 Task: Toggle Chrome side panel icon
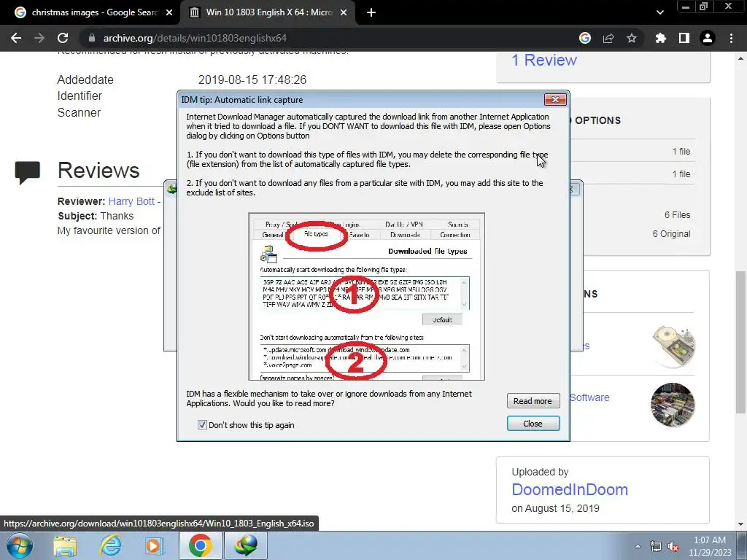point(684,38)
